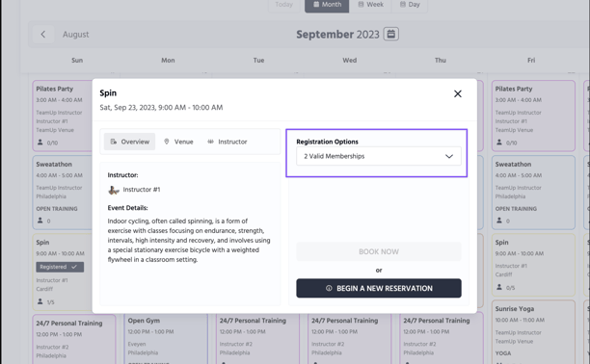Screen dimensions: 590x364
Task: Switch to the Instructor tab
Action: click(228, 142)
